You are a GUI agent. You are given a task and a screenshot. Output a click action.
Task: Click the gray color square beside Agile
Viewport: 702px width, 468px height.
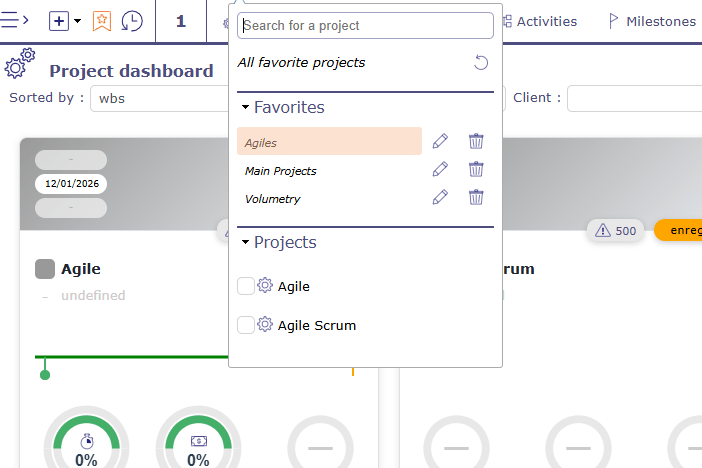(x=44, y=269)
